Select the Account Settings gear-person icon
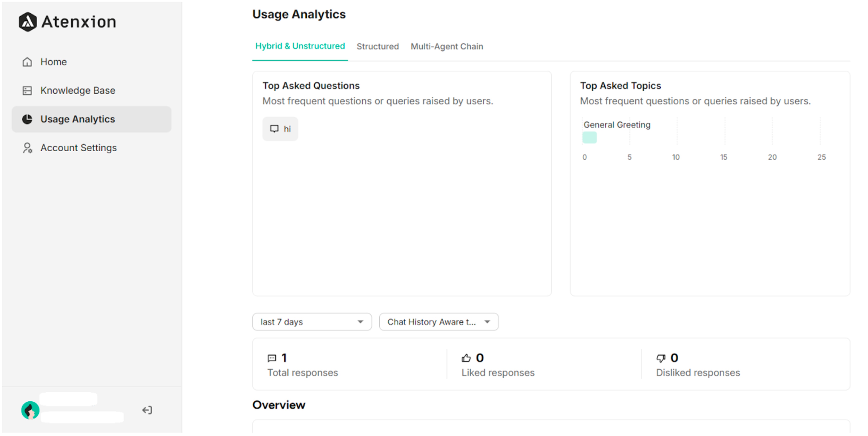 click(x=27, y=147)
